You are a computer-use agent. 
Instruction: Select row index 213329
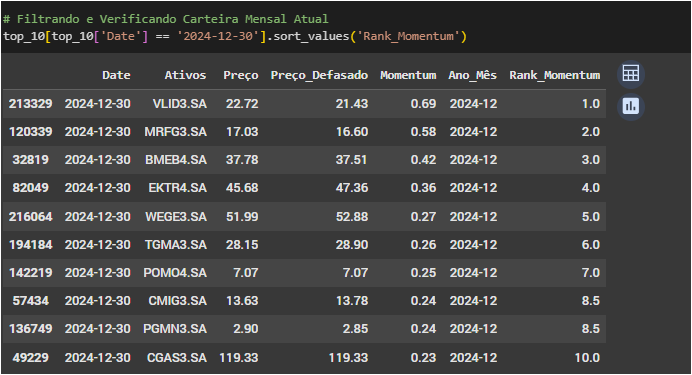(x=30, y=104)
